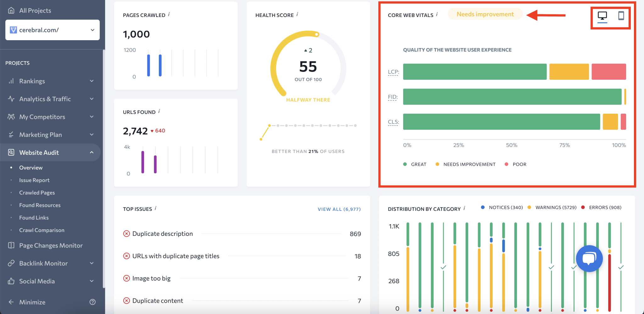Select the Social Media thumbs-up icon
Screen dimensions: 644x314
11,281
